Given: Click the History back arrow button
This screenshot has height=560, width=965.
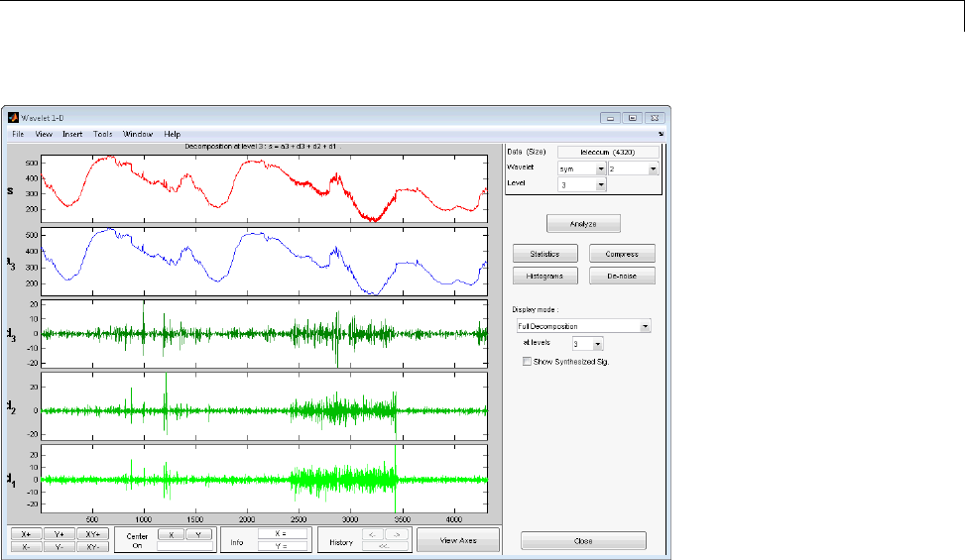Looking at the screenshot, I should click(x=370, y=534).
